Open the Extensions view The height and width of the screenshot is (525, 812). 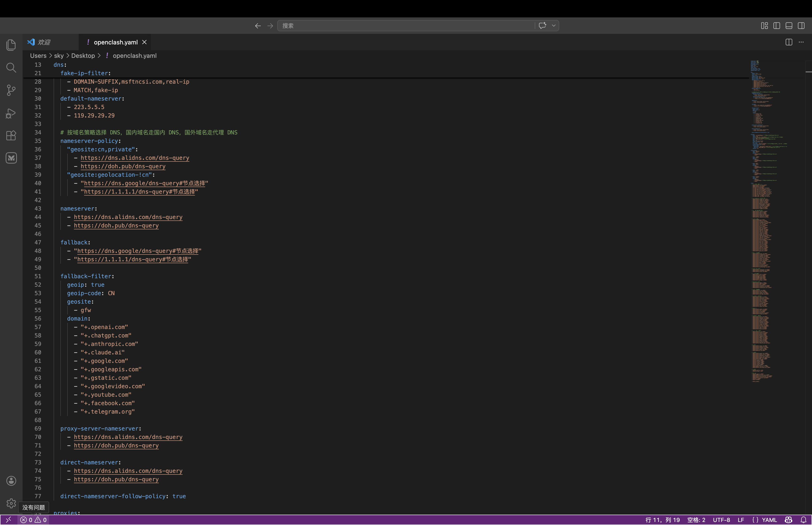pyautogui.click(x=11, y=135)
